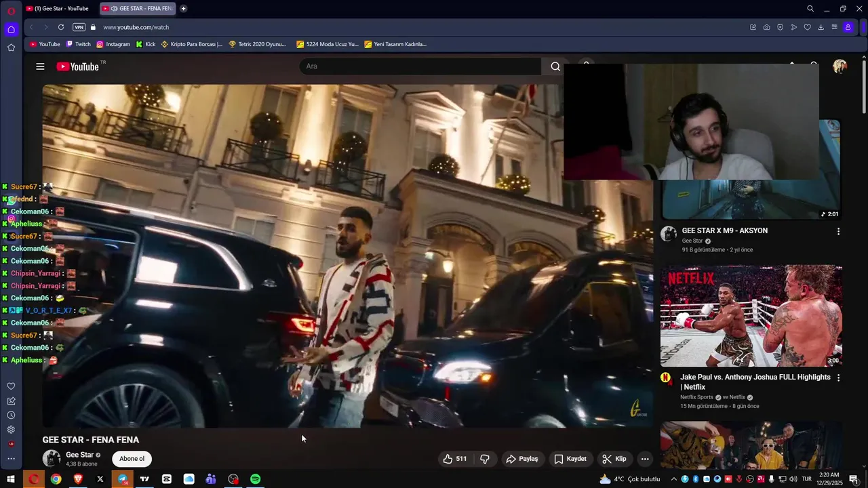
Task: Open Opera Easy Setup sliders icon
Action: click(834, 27)
